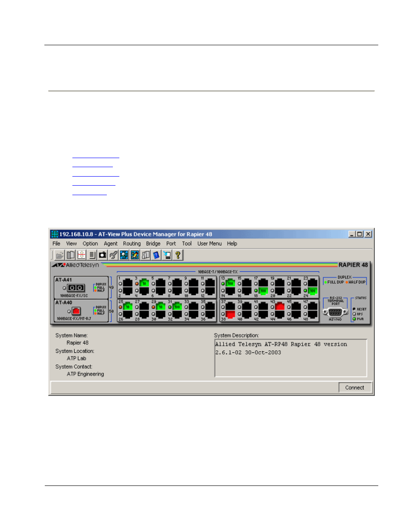This screenshot has height=532, width=411.
Task: Open the View menu
Action: coord(72,243)
